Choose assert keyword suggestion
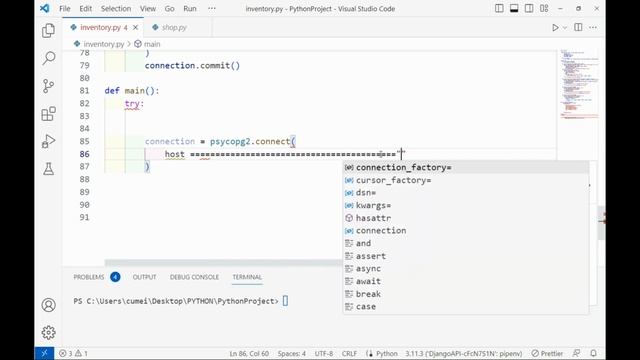The image size is (640, 360). pos(466,256)
